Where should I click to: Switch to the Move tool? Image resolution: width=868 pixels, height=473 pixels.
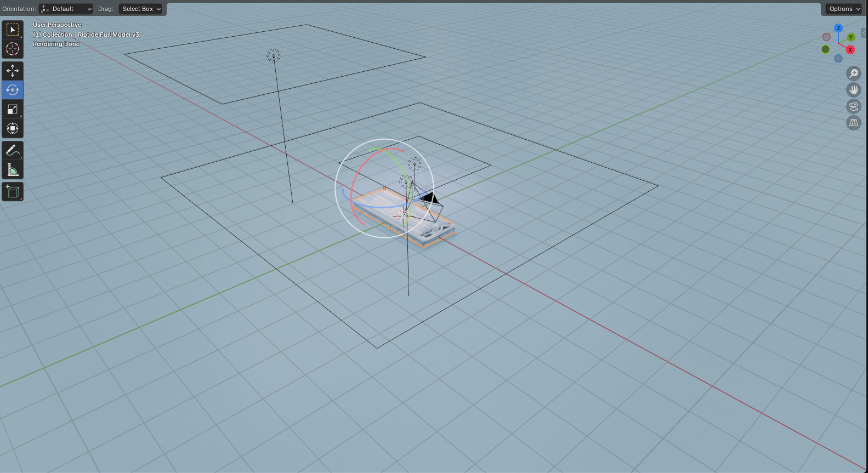click(12, 71)
